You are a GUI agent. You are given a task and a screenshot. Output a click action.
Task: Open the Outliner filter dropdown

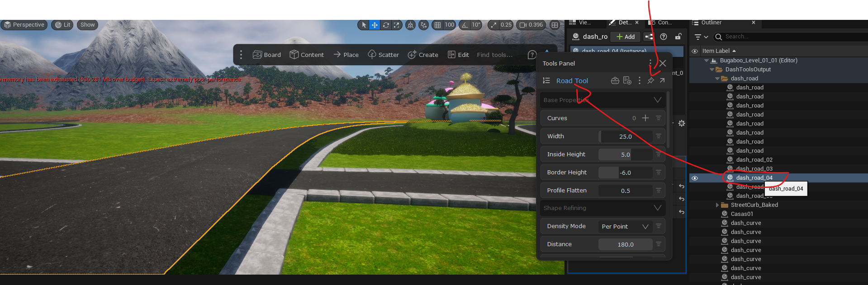pos(701,37)
